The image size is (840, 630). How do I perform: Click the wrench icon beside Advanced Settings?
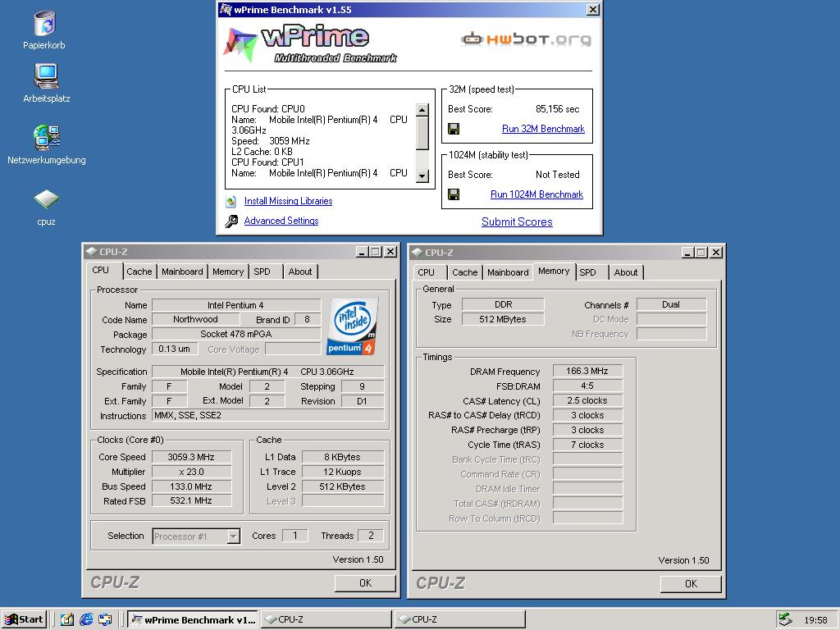click(x=231, y=221)
